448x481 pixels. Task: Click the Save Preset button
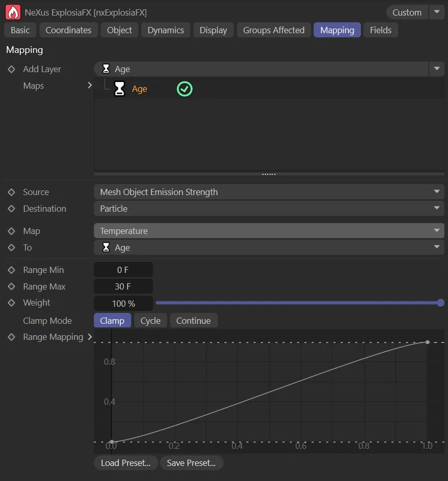(x=192, y=462)
